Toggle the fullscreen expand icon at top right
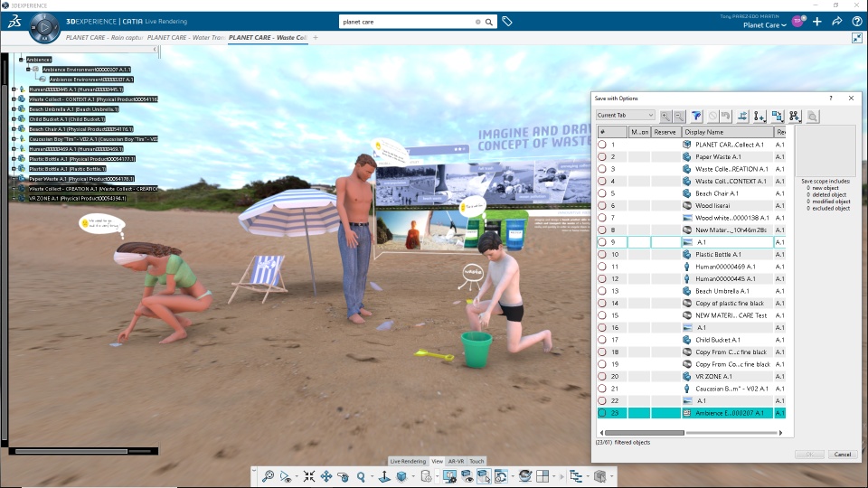868x488 pixels. coord(857,38)
